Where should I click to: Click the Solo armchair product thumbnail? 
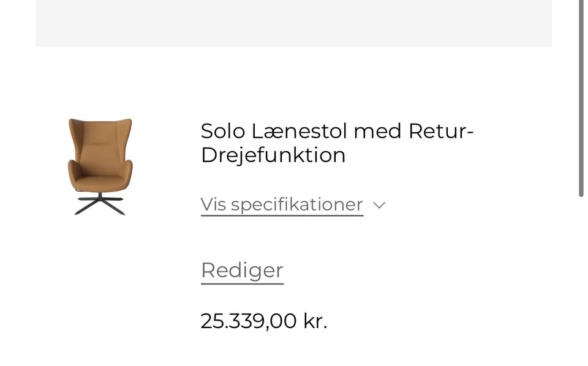[100, 166]
